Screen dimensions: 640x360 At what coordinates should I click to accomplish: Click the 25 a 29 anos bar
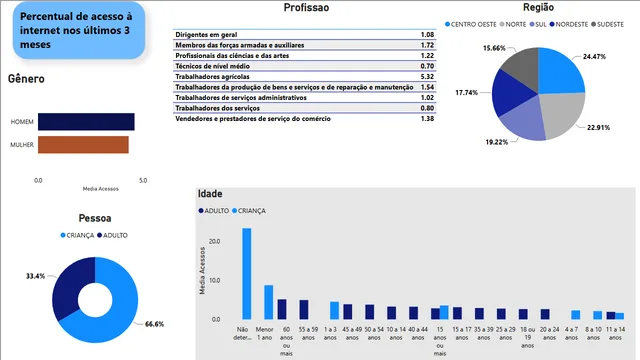tap(501, 314)
